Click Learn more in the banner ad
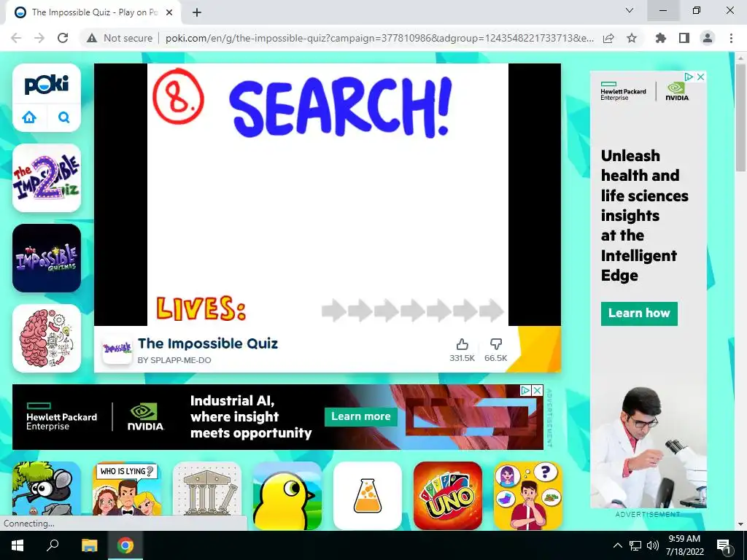The image size is (747, 560). click(360, 416)
